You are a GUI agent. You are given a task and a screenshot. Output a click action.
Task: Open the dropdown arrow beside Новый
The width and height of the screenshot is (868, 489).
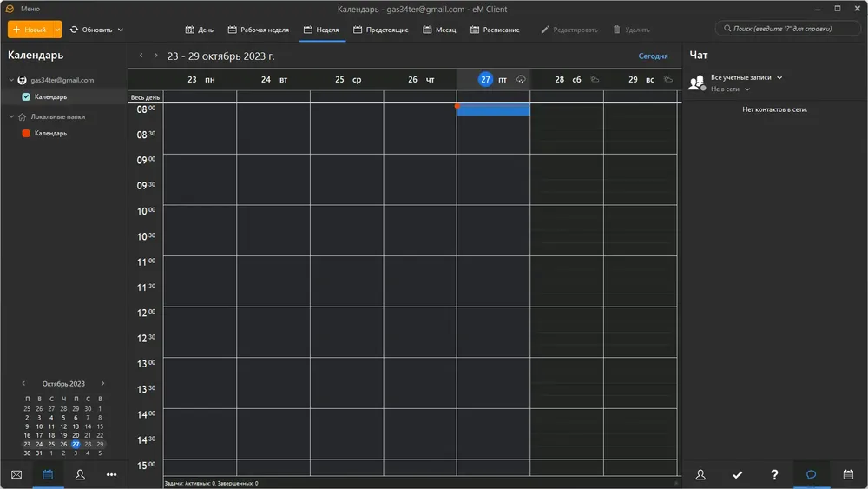pos(57,30)
